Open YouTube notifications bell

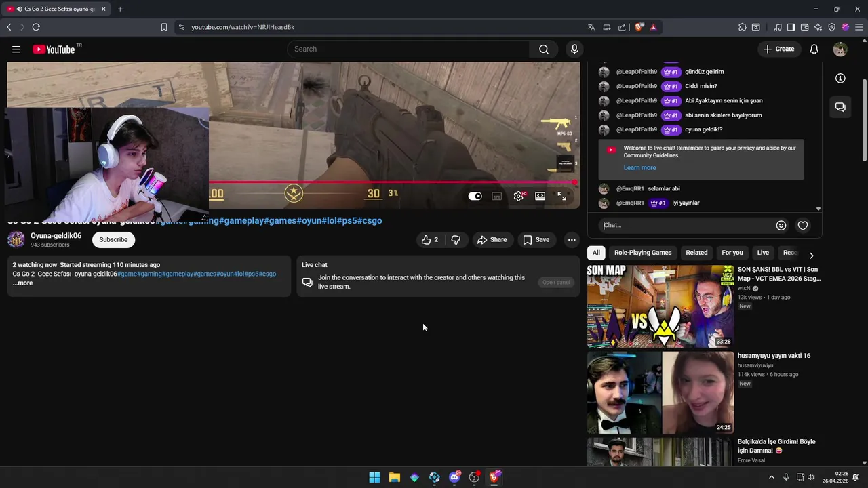(x=814, y=49)
